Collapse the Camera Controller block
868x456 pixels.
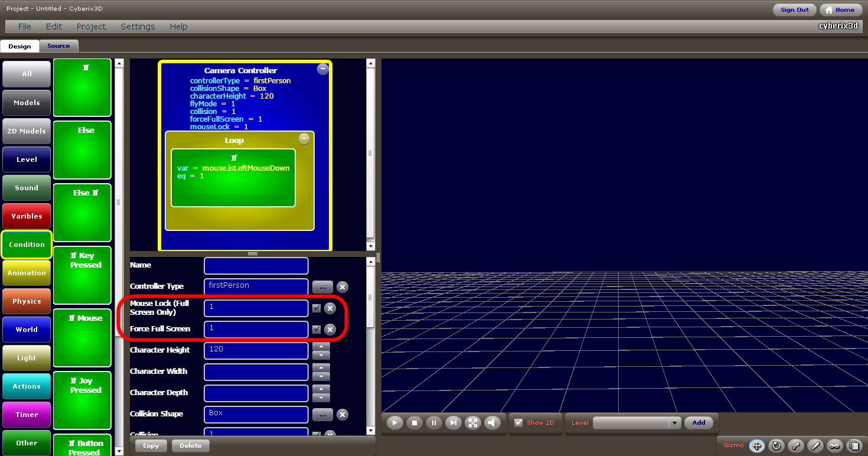pyautogui.click(x=322, y=69)
